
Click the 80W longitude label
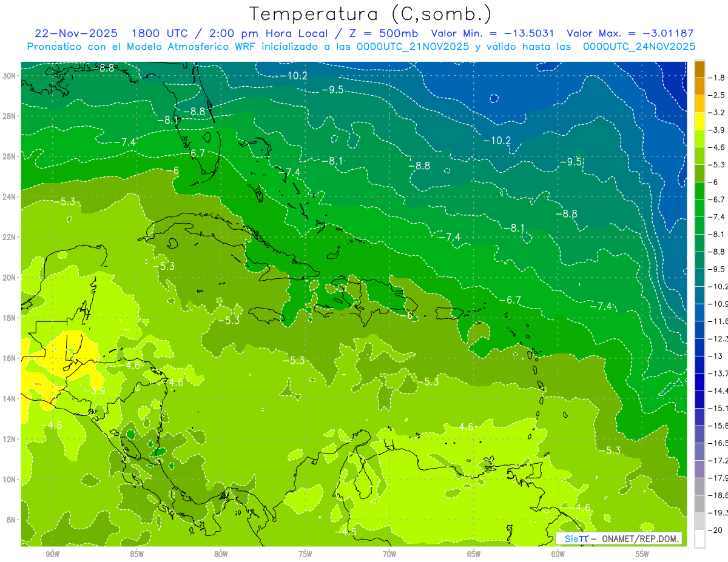(221, 554)
